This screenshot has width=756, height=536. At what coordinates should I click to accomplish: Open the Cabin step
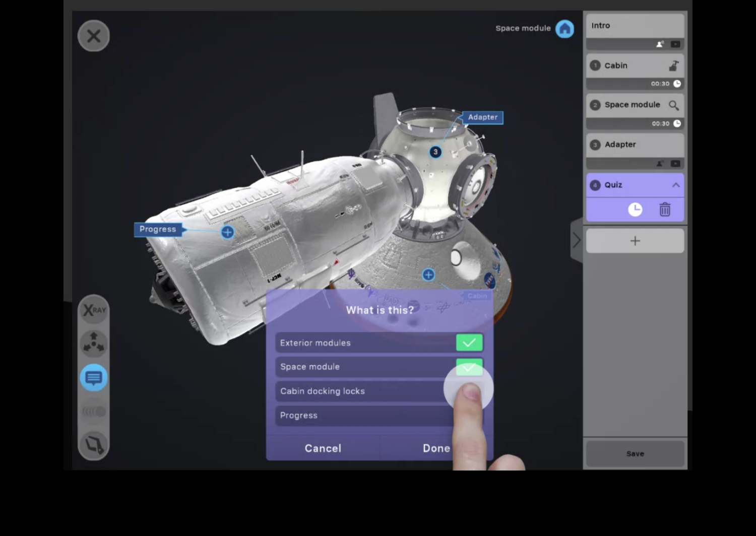coord(635,65)
